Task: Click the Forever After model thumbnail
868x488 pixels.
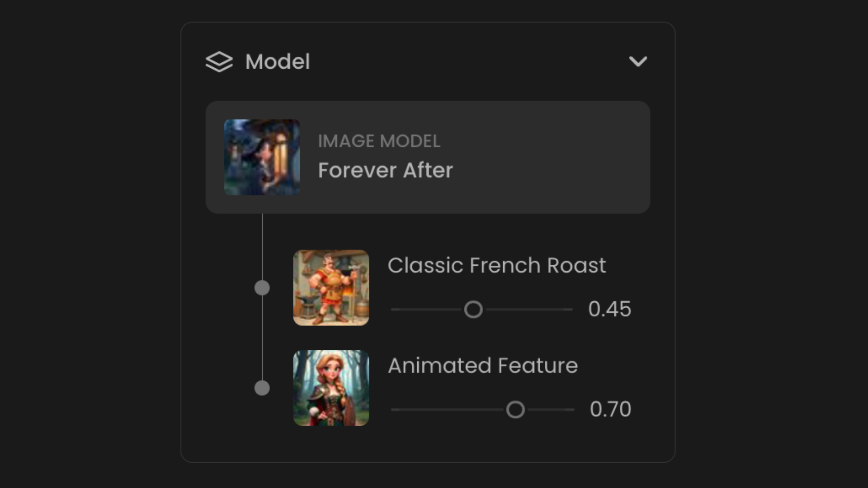Action: click(x=262, y=157)
